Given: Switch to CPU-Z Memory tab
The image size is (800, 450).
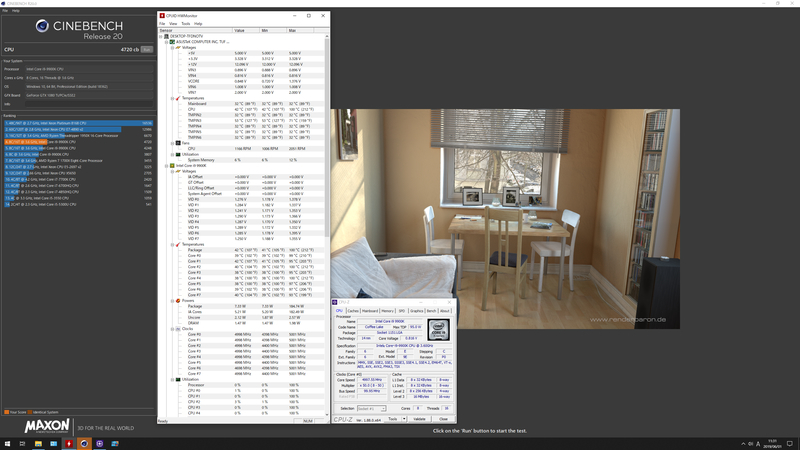Looking at the screenshot, I should pyautogui.click(x=388, y=311).
